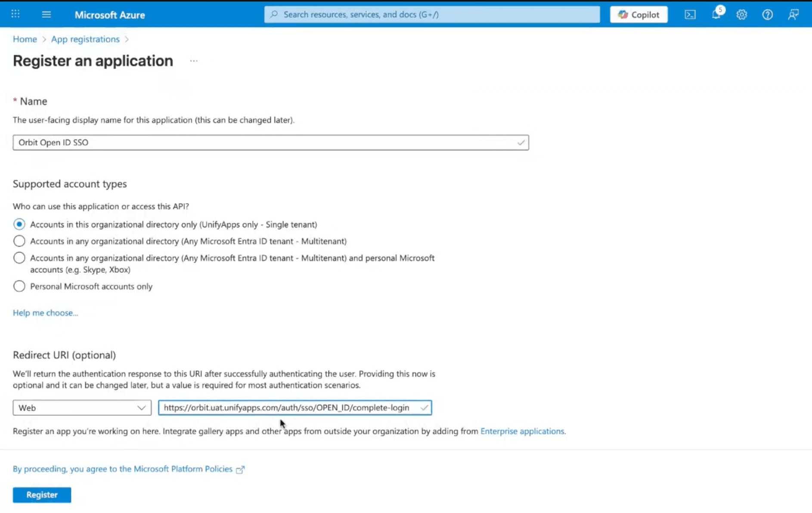
Task: Launch Cloud Shell from top bar
Action: (690, 15)
